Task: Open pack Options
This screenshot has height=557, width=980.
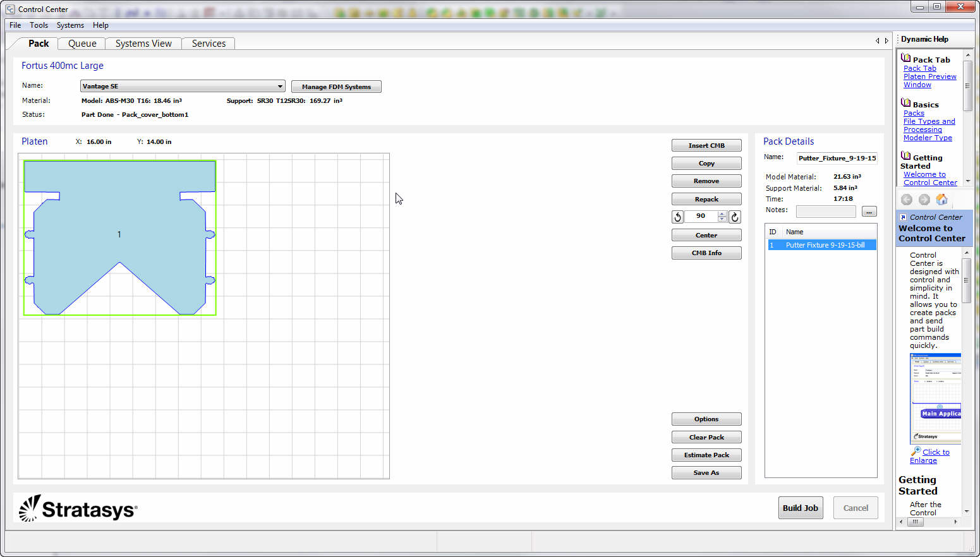Action: click(x=706, y=419)
